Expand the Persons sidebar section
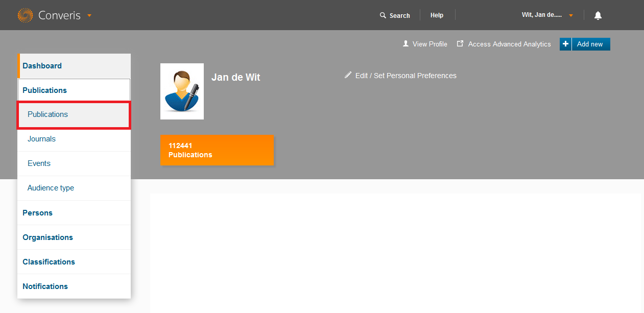644x313 pixels. 74,213
